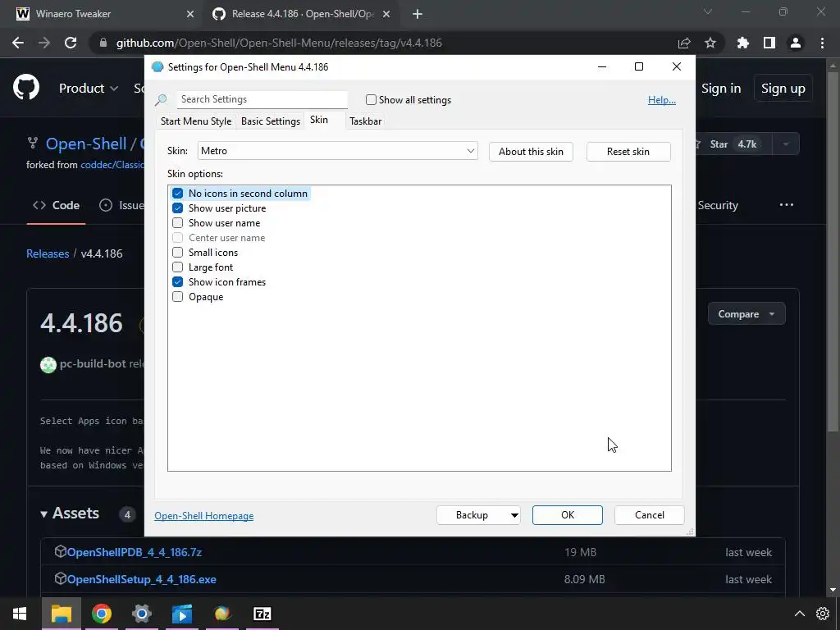
Task: Select the Skin tab
Action: (319, 120)
